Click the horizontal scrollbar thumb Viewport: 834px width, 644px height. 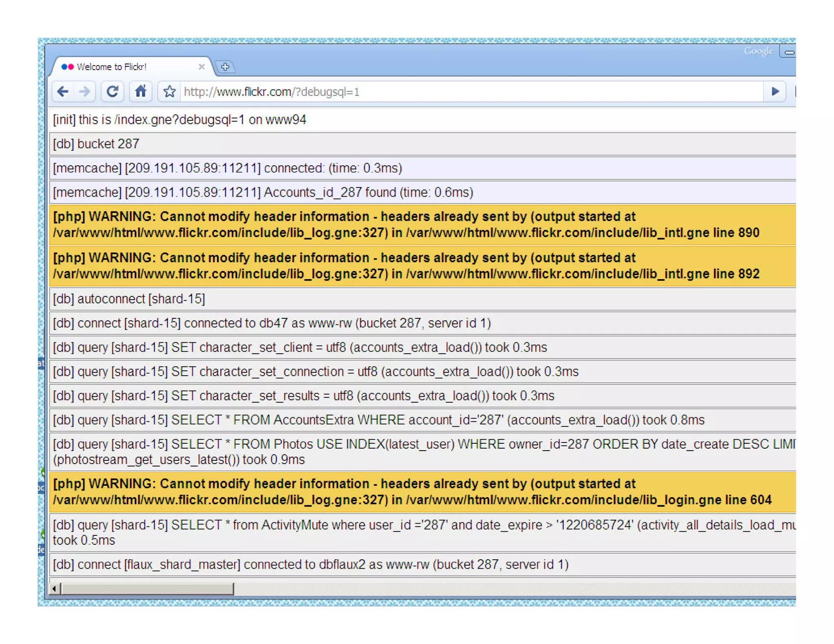[x=147, y=589]
